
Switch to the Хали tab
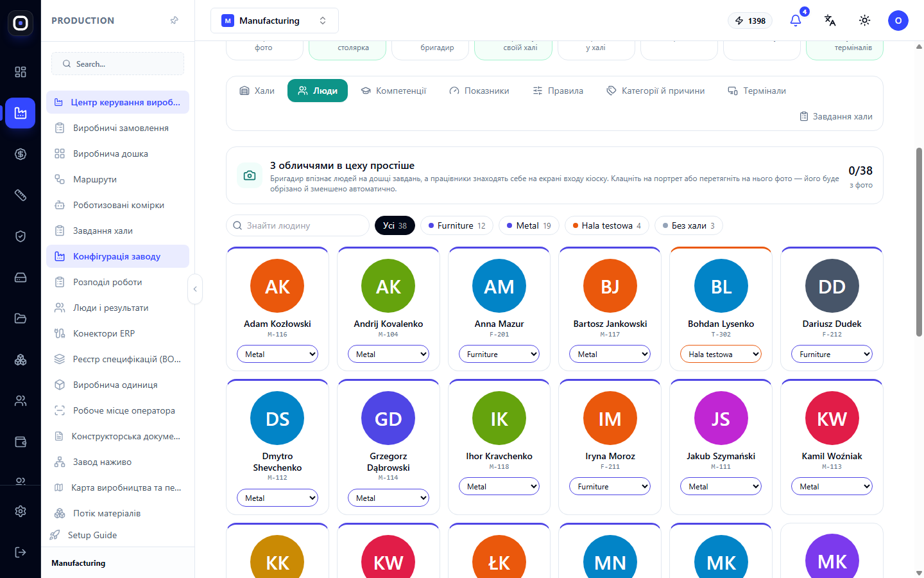coord(257,91)
